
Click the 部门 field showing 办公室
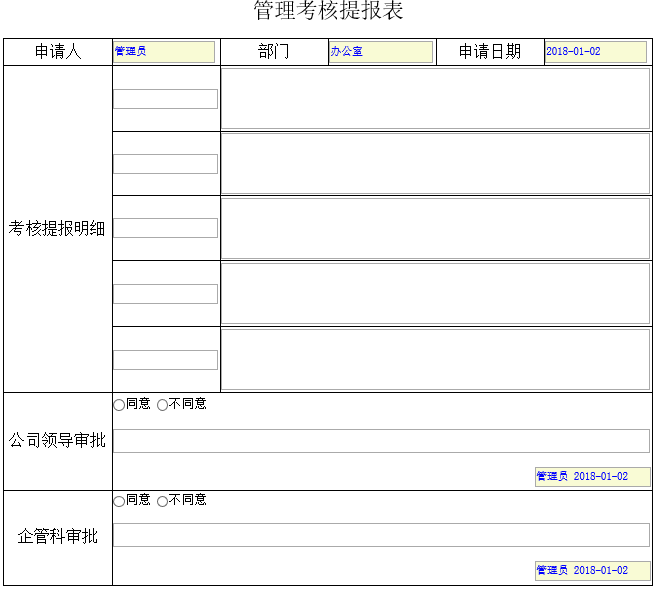coord(381,52)
